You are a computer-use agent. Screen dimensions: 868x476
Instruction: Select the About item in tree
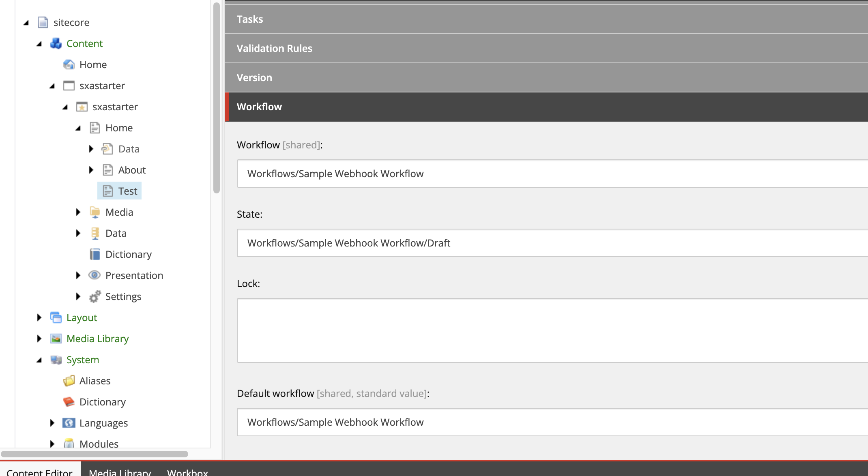click(x=132, y=170)
